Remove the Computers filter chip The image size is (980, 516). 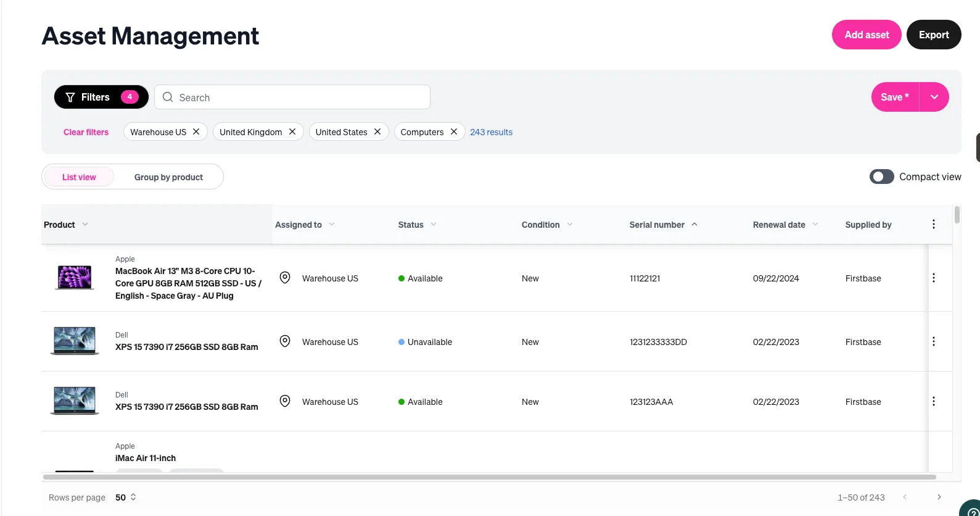(x=454, y=131)
